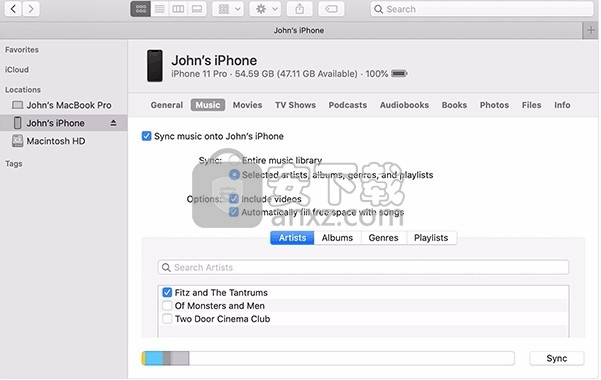
Task: Uncheck Sync music onto John's iPhone
Action: click(146, 136)
